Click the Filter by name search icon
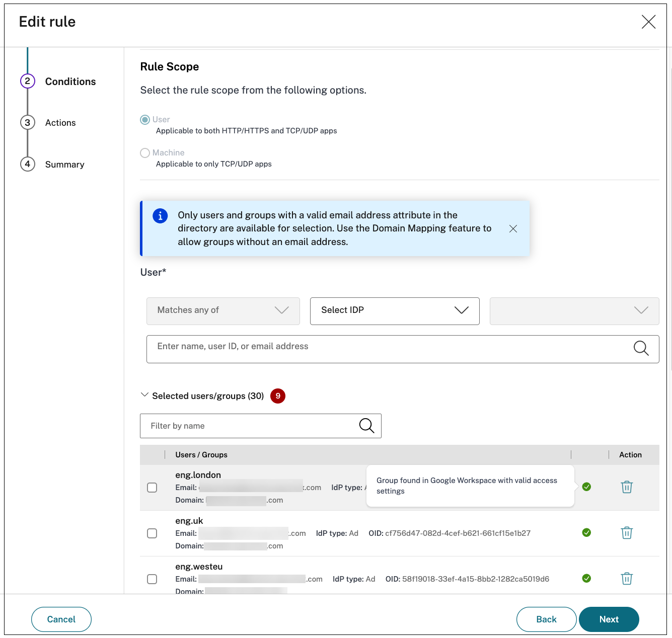Image resolution: width=672 pixels, height=638 pixels. (366, 426)
